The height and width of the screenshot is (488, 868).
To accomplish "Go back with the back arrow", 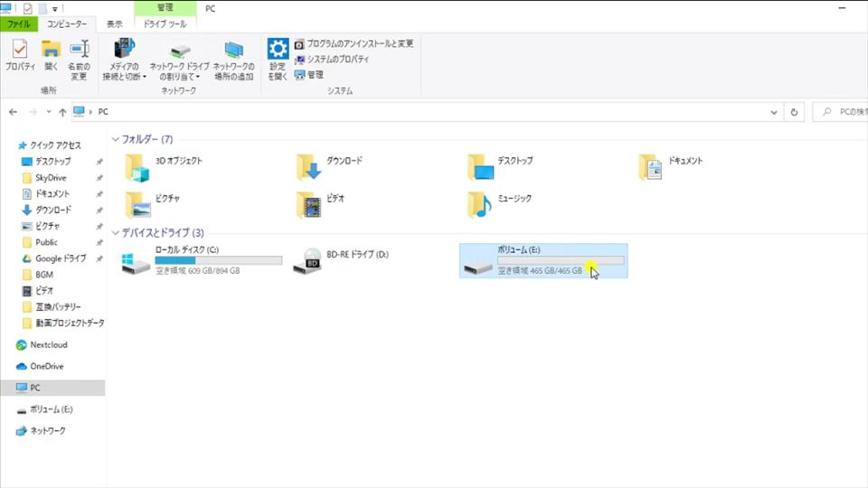I will [14, 112].
